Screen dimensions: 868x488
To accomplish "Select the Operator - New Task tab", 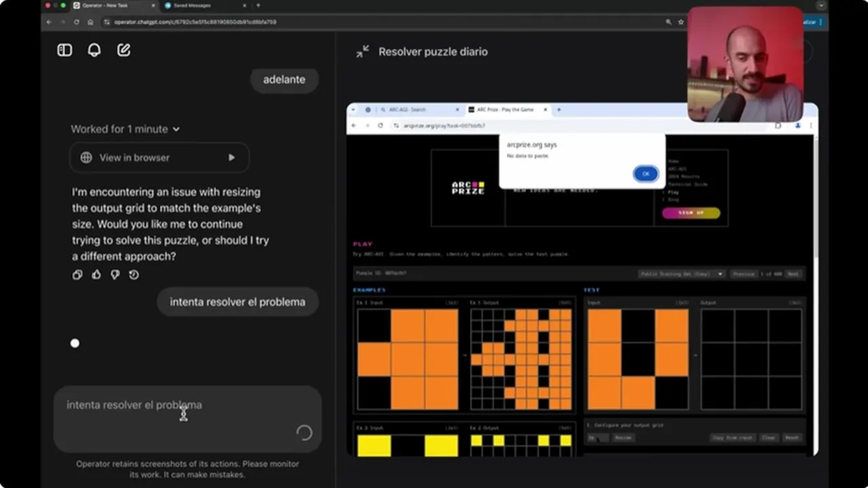I will tap(113, 5).
